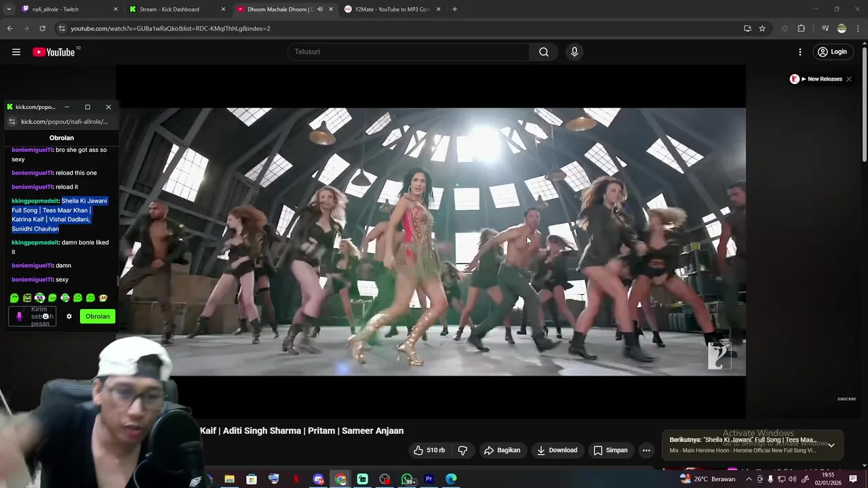Open New Releases channel card

pyautogui.click(x=816, y=79)
